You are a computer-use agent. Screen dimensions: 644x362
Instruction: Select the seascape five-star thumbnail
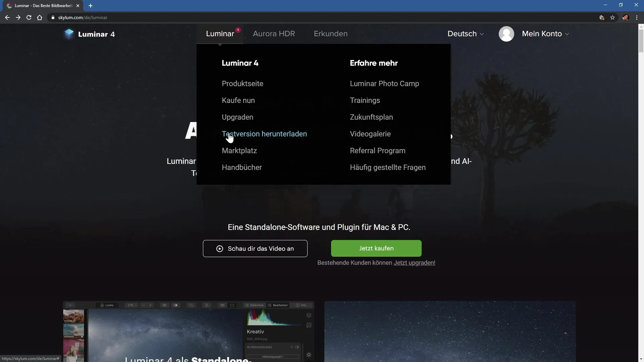[x=73, y=331]
